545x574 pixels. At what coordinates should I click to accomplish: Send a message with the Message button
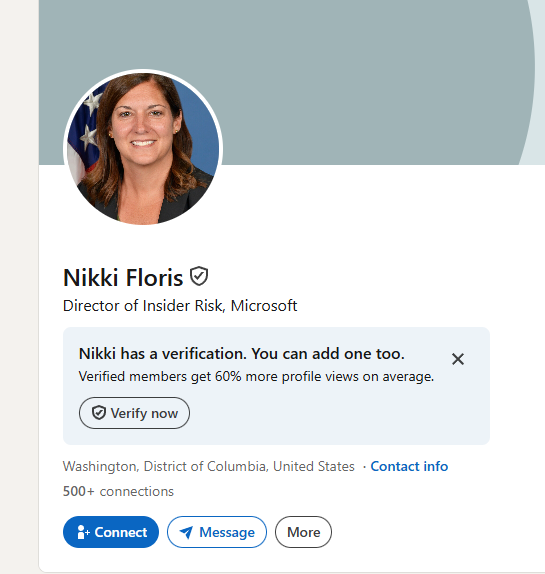[x=217, y=532]
